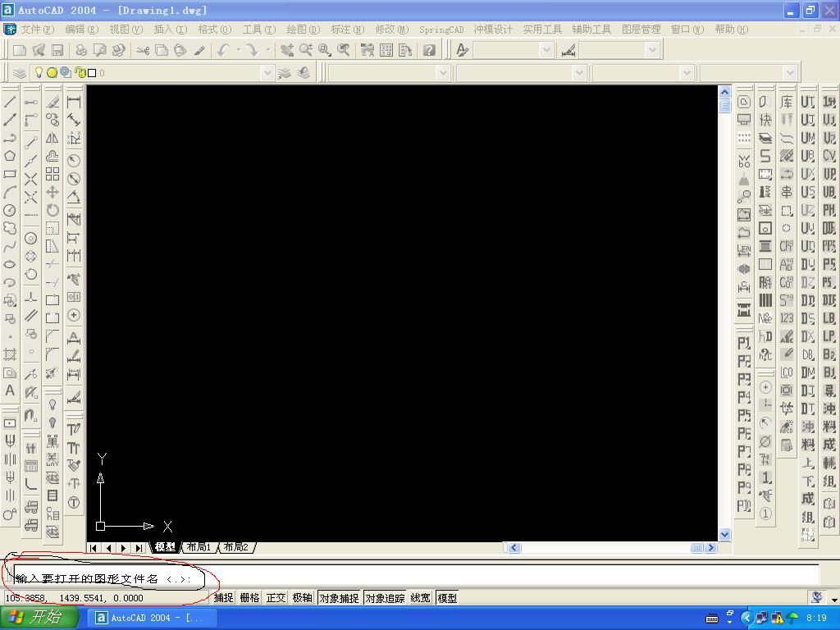Toggle 捕捉 snap mode in status bar
The height and width of the screenshot is (630, 840).
(223, 598)
